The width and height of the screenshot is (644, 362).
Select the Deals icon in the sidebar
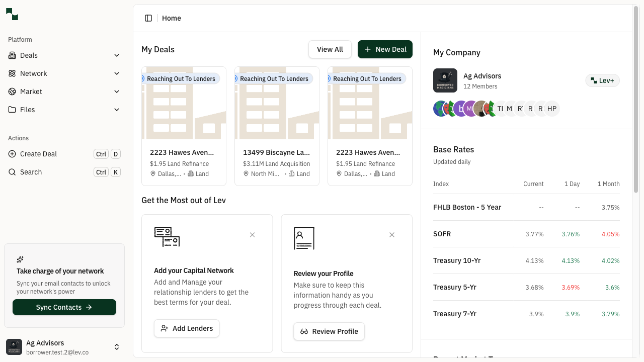pos(12,55)
